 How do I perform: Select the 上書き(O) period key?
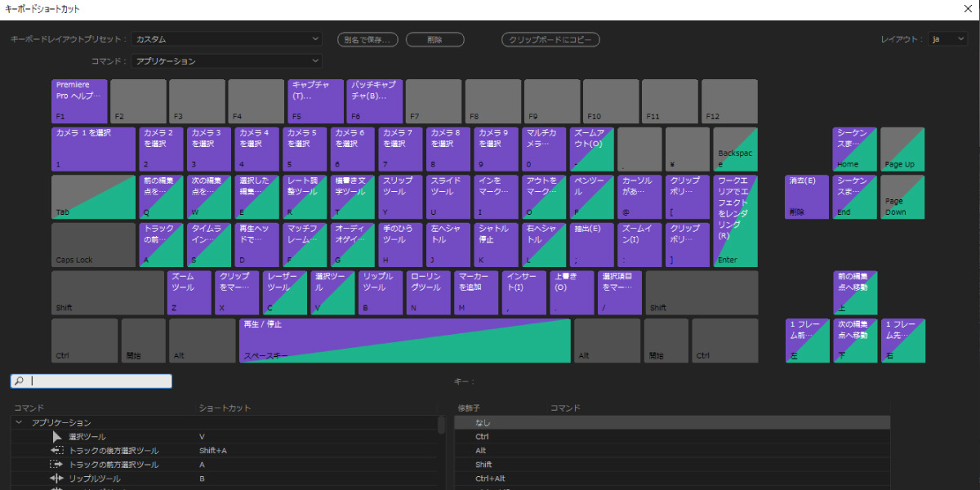coord(572,292)
